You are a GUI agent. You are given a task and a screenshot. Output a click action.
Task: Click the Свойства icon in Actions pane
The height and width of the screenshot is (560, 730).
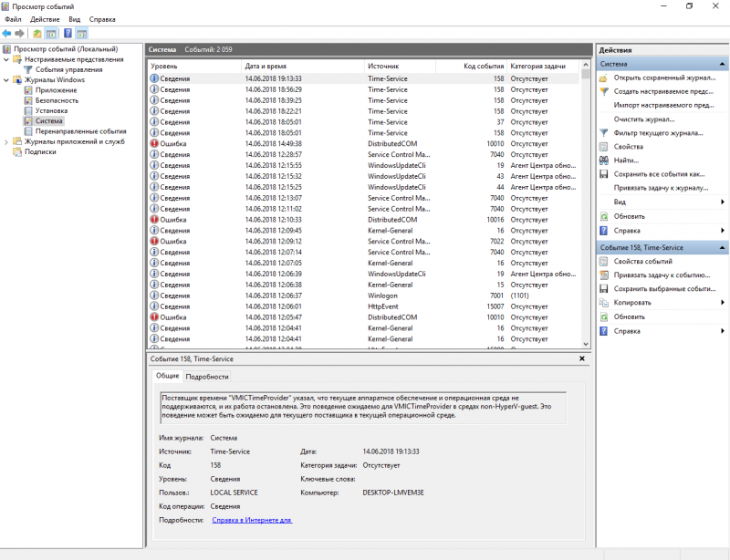[604, 147]
